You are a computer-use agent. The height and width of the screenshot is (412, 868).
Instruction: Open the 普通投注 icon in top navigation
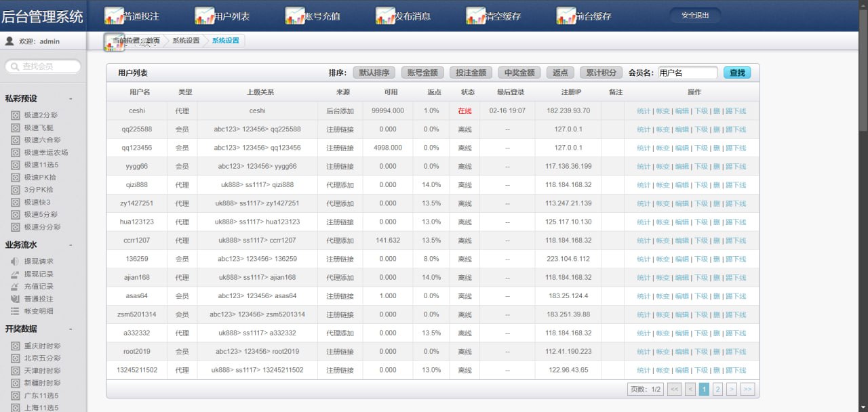click(x=114, y=16)
